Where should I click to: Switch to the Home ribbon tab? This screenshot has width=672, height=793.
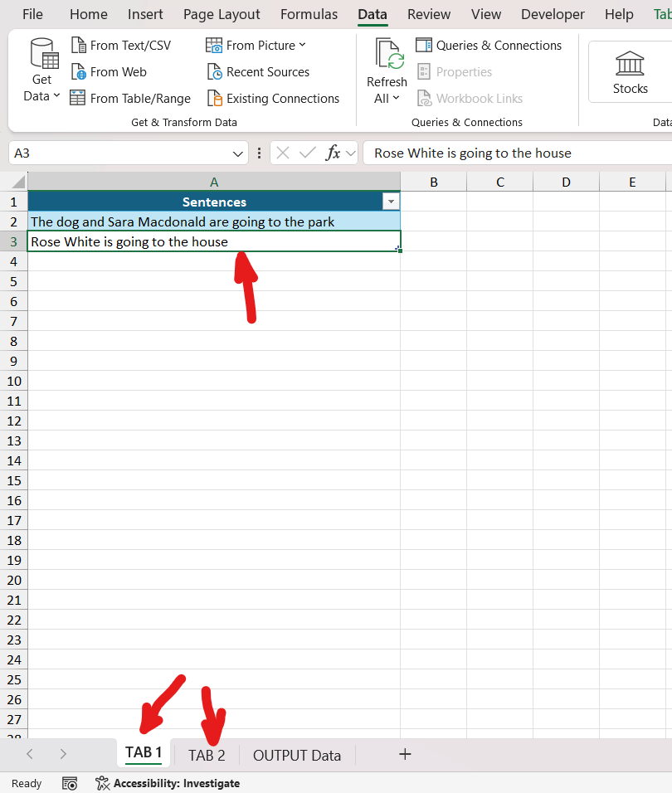click(89, 14)
